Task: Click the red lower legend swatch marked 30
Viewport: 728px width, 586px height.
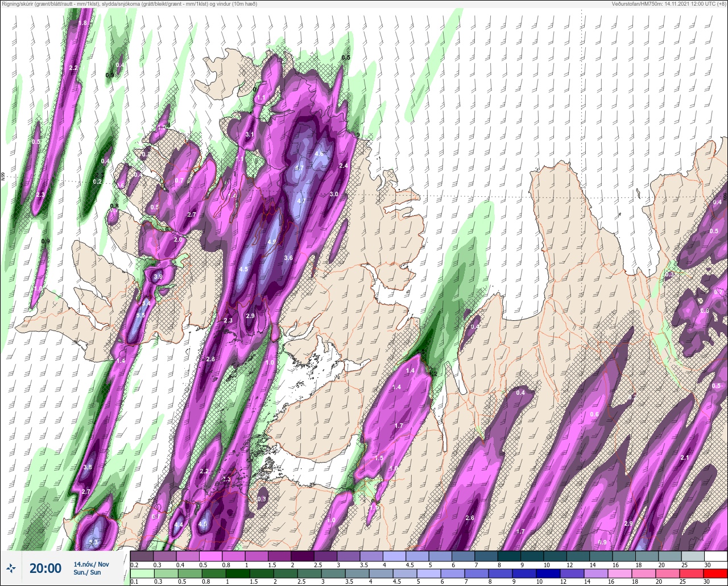Action: (x=715, y=573)
